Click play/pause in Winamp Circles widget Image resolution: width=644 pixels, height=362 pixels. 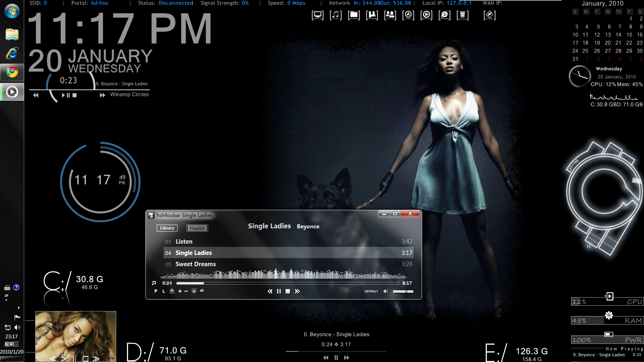(x=66, y=95)
